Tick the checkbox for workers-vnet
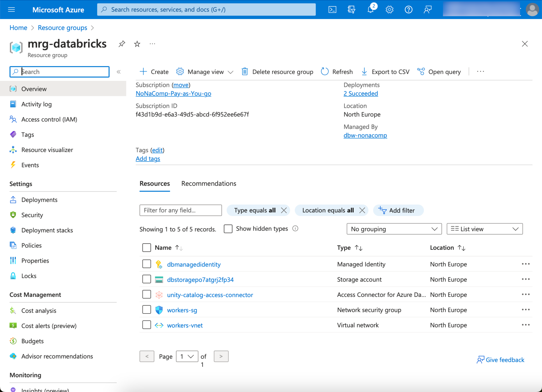The width and height of the screenshot is (542, 392). 147,325
